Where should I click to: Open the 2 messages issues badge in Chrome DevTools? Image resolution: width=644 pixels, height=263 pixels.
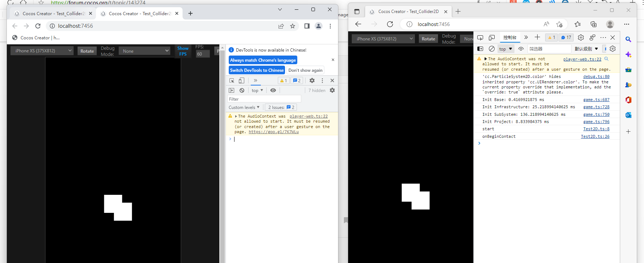297,81
